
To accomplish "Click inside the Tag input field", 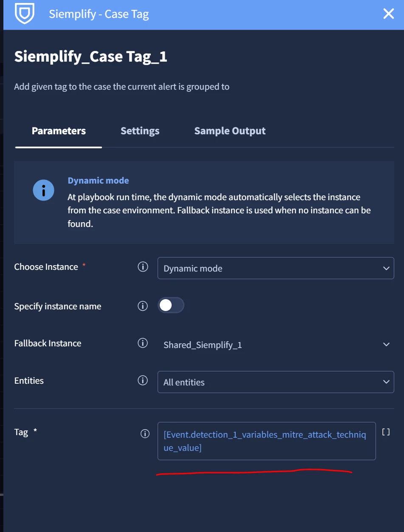I will [x=267, y=441].
